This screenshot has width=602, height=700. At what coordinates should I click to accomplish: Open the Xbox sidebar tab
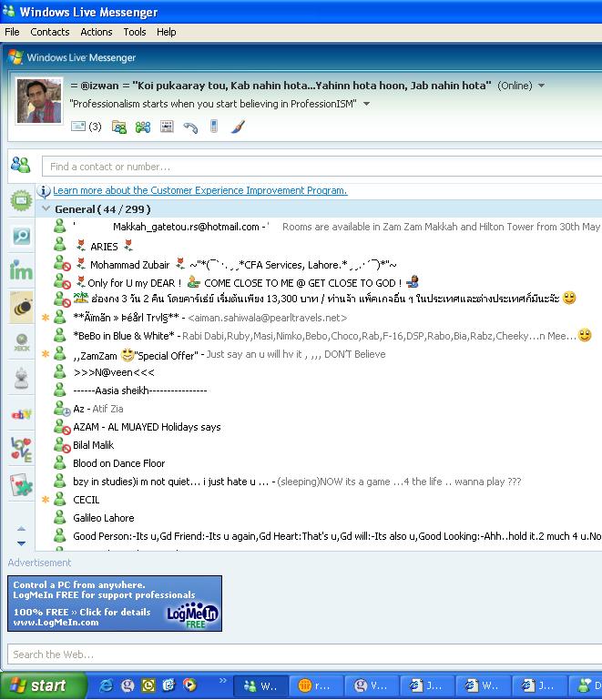pos(21,342)
